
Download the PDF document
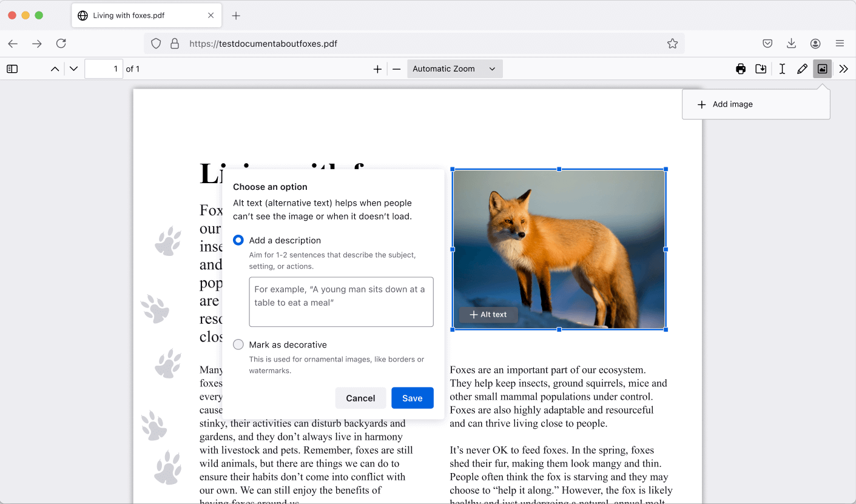click(x=761, y=69)
